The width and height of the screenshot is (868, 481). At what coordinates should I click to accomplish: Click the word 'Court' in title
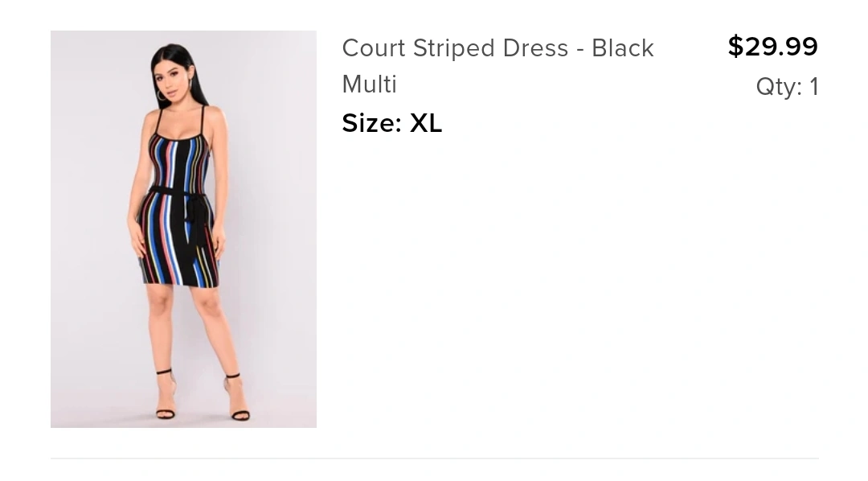pyautogui.click(x=374, y=48)
